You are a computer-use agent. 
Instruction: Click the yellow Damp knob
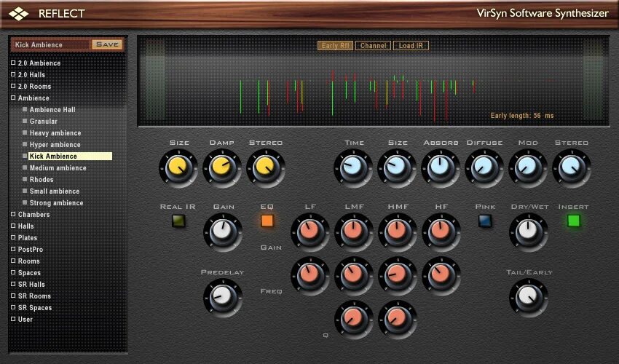[222, 167]
